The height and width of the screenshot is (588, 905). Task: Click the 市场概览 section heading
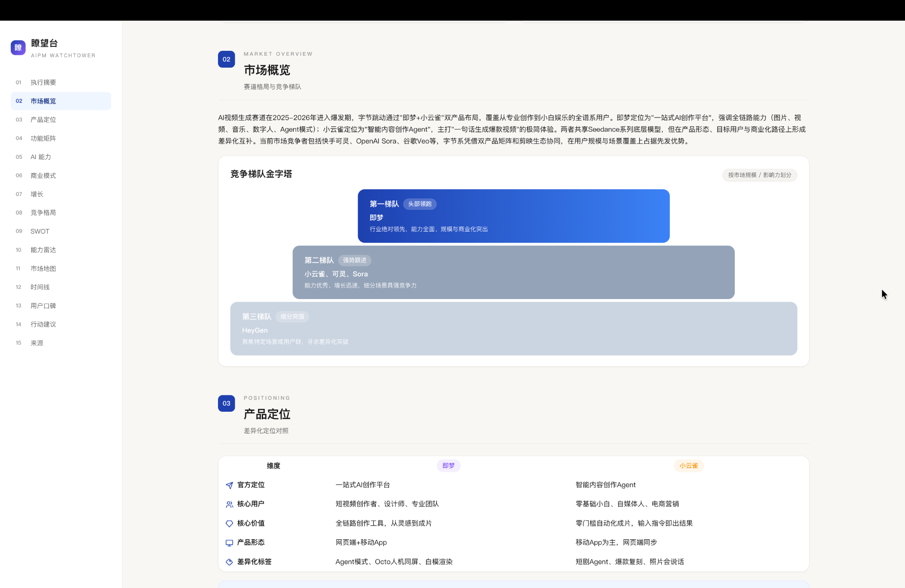pos(267,70)
